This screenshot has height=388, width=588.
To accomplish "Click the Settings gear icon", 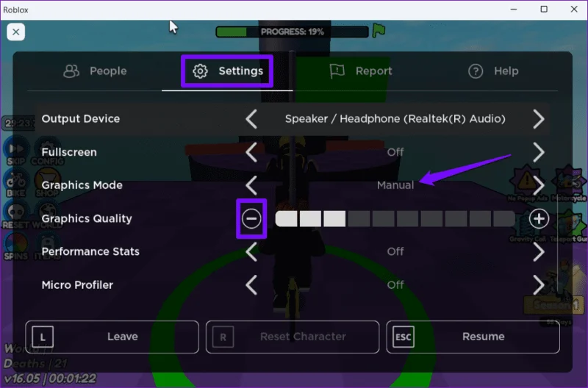I will click(x=200, y=71).
